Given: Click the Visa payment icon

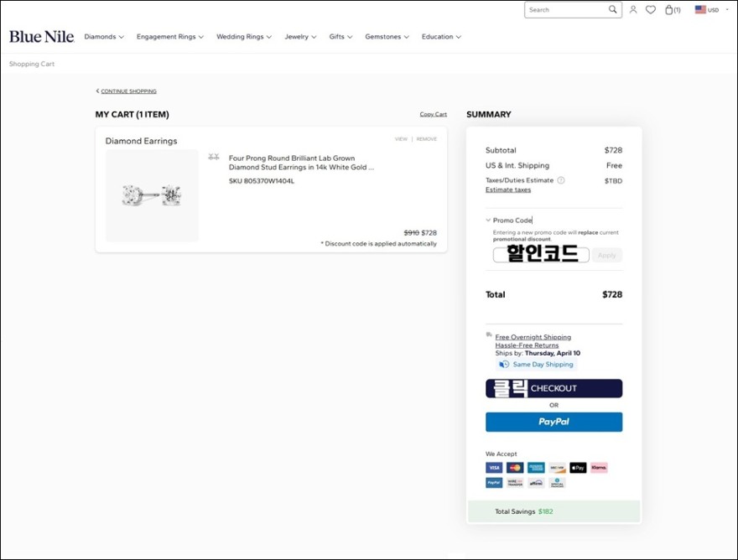Looking at the screenshot, I should 494,467.
